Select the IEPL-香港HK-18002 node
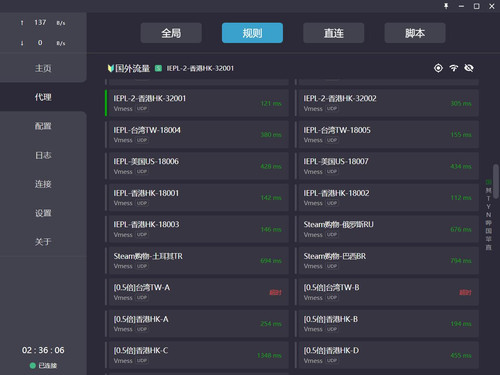 [x=387, y=198]
